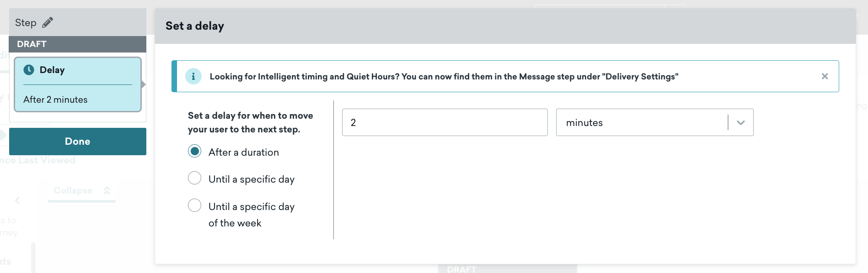
Task: Open the minutes time unit dropdown
Action: [x=640, y=122]
